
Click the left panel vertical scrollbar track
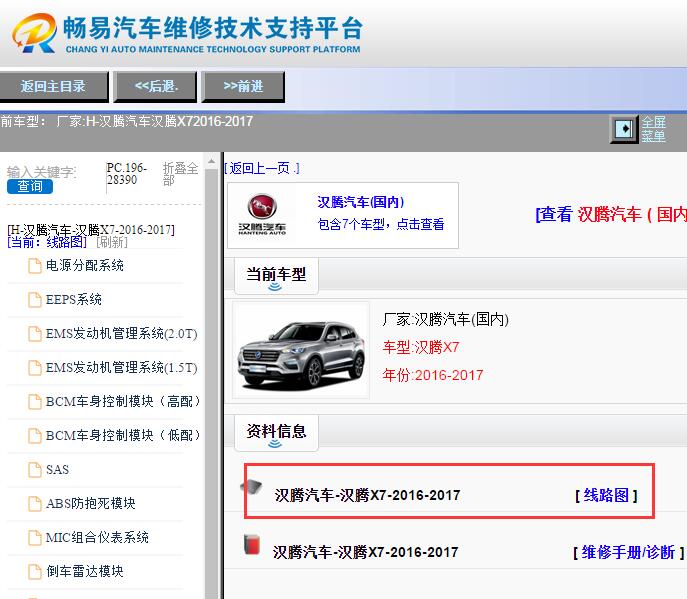coord(212,384)
